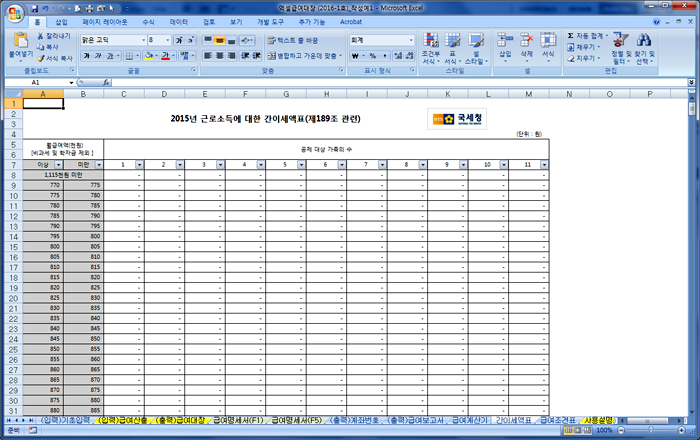Viewport: 700px width, 440px height.
Task: Open Excel Help question mark
Action: click(x=656, y=21)
